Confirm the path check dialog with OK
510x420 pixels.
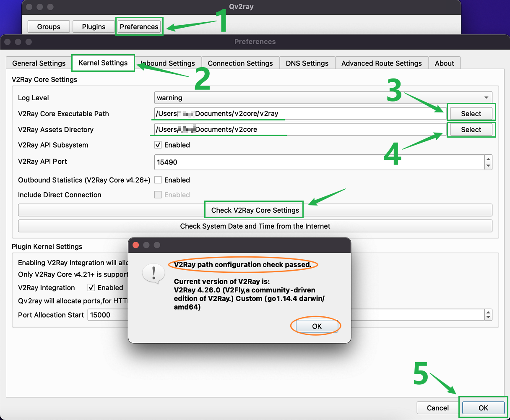click(x=317, y=326)
